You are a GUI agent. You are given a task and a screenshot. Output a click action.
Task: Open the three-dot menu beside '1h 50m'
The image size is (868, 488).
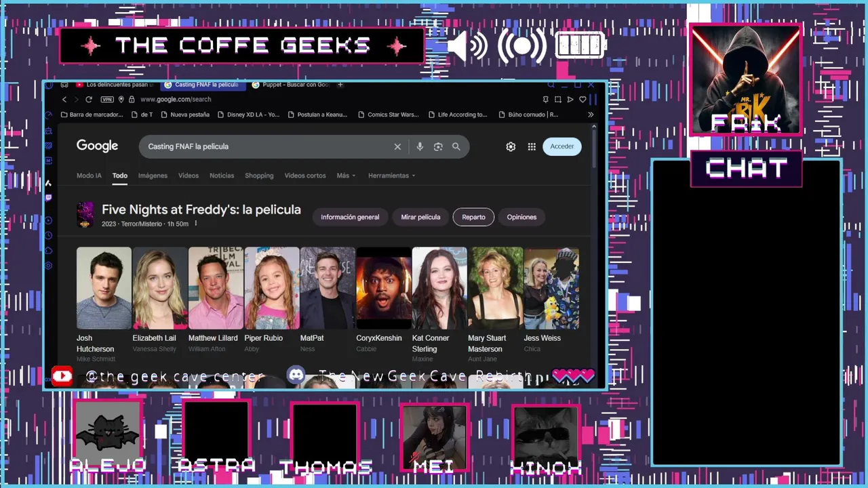tap(196, 224)
